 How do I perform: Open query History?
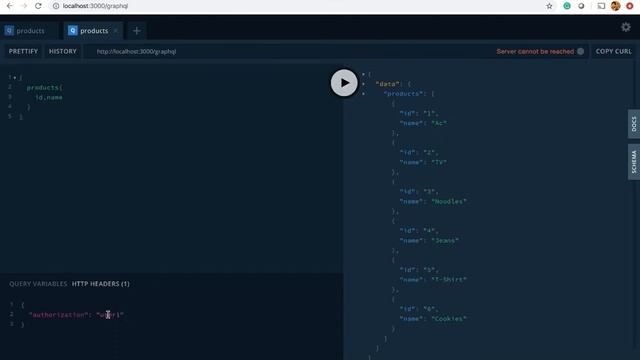pyautogui.click(x=63, y=51)
